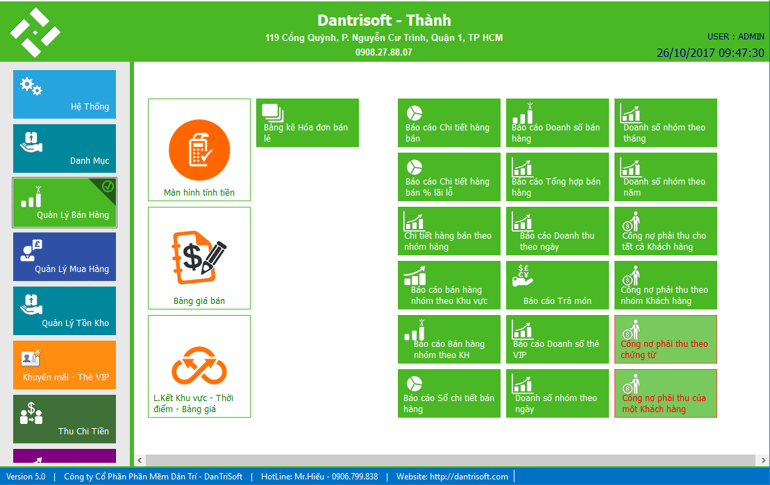Open the partially visible purple sidebar tile
770x485 pixels.
[64, 456]
